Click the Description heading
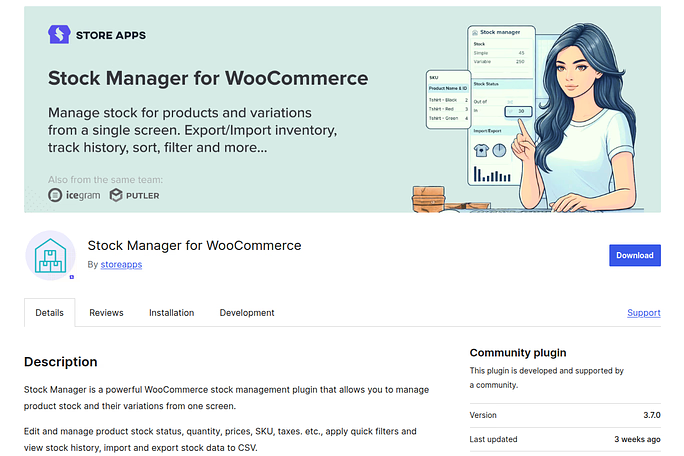This screenshot has height=456, width=684. click(x=61, y=362)
